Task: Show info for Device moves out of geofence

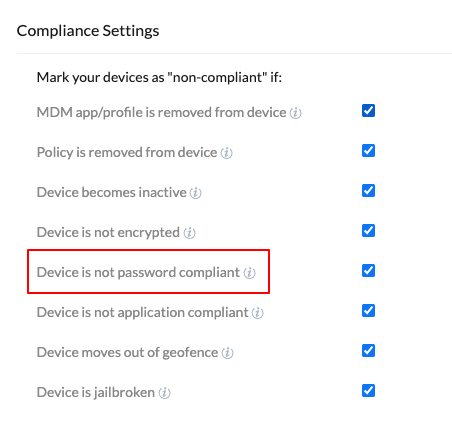Action: 227,353
